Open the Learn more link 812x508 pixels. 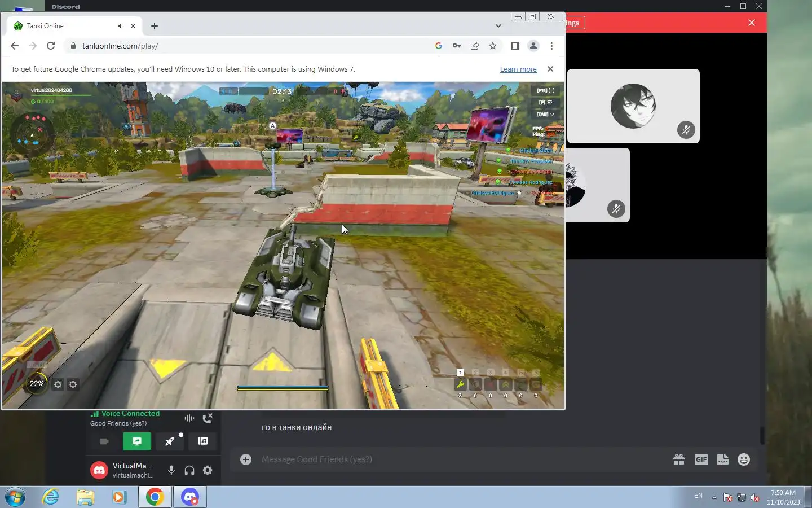(518, 69)
